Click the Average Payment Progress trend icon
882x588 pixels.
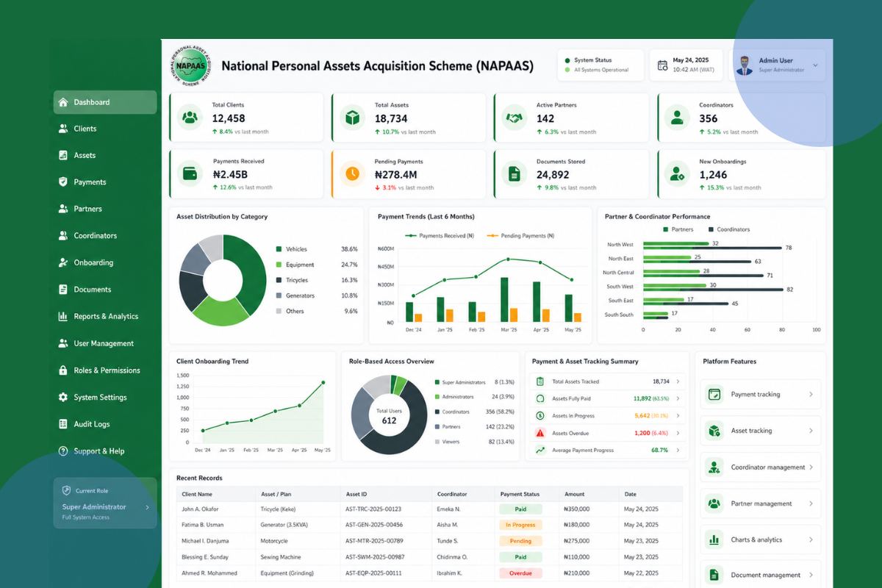click(x=540, y=450)
